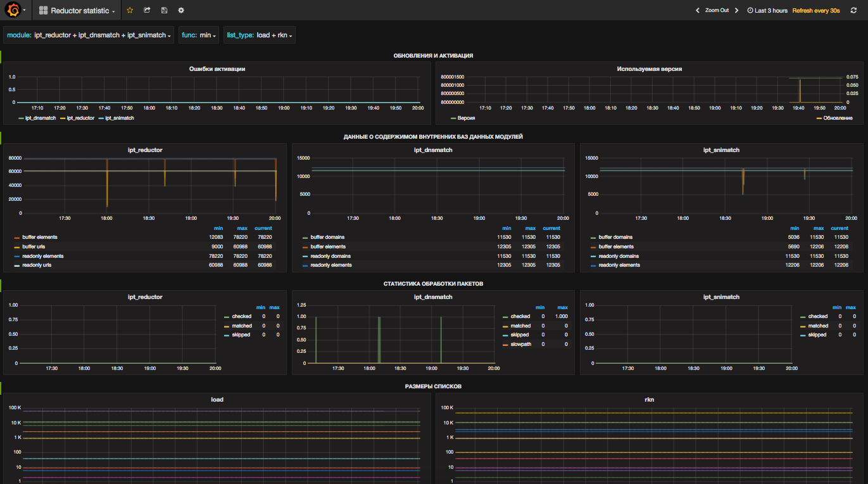The width and height of the screenshot is (868, 484).
Task: Sort ipt_snimatch legend by current column
Action: point(839,228)
